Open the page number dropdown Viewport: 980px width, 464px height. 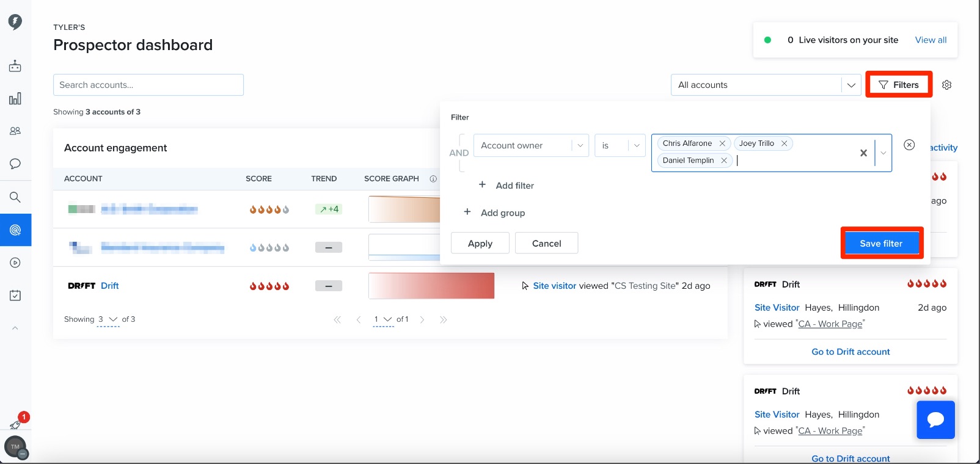pos(383,319)
